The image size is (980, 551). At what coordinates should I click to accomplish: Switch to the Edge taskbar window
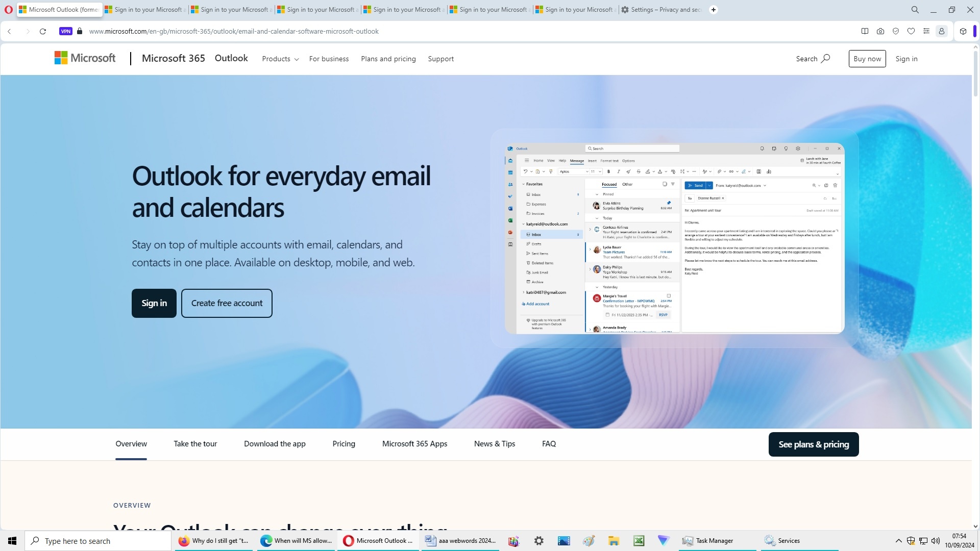[x=296, y=541]
